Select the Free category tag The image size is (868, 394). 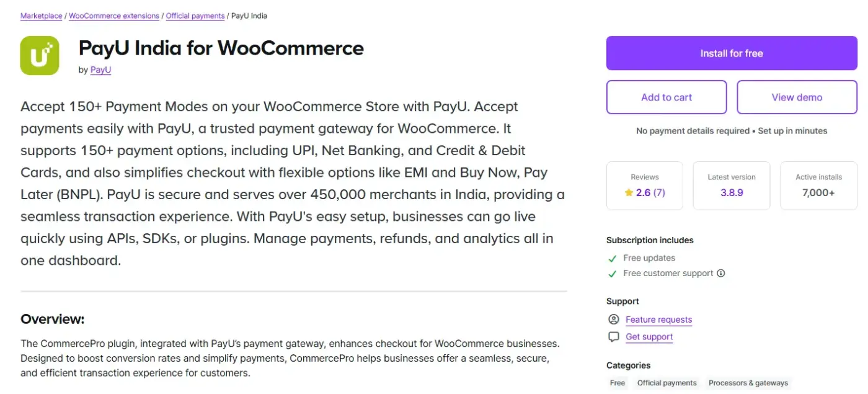pyautogui.click(x=618, y=383)
